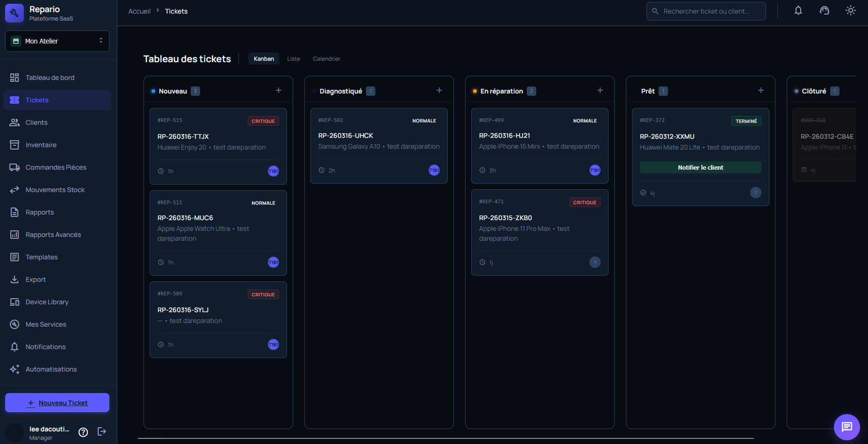Switch to the Calendrier view
Viewport: 868px width, 444px height.
(x=326, y=58)
